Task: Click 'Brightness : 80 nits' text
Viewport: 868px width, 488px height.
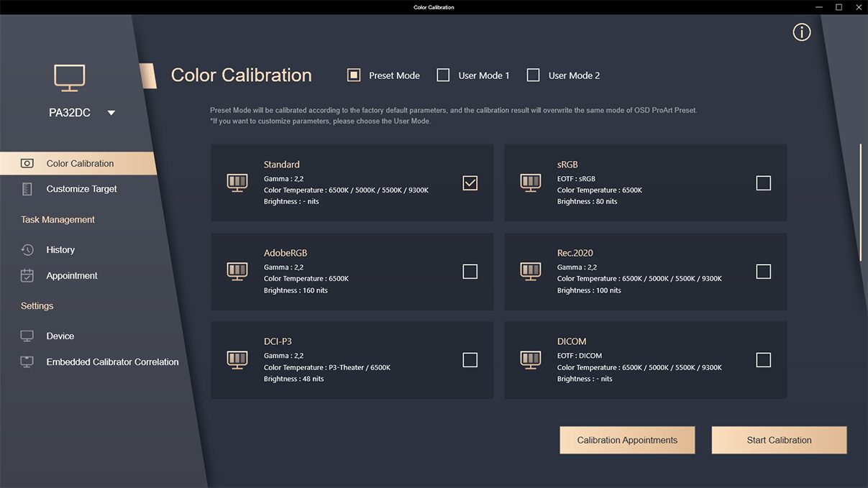Action: [x=587, y=201]
